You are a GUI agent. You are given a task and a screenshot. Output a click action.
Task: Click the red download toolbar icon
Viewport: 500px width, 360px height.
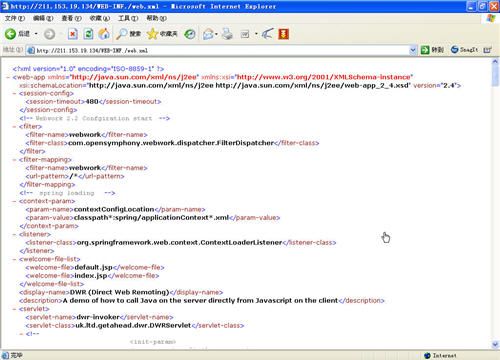[x=283, y=34]
